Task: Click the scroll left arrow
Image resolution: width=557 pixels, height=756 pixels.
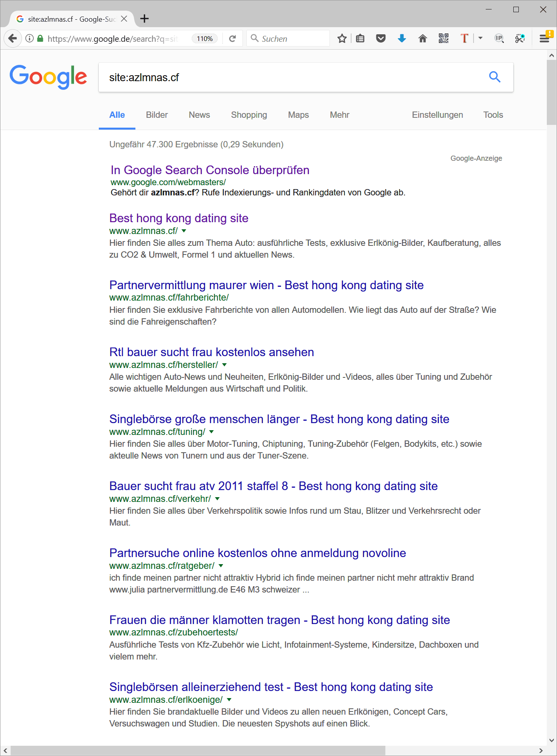Action: 5,750
